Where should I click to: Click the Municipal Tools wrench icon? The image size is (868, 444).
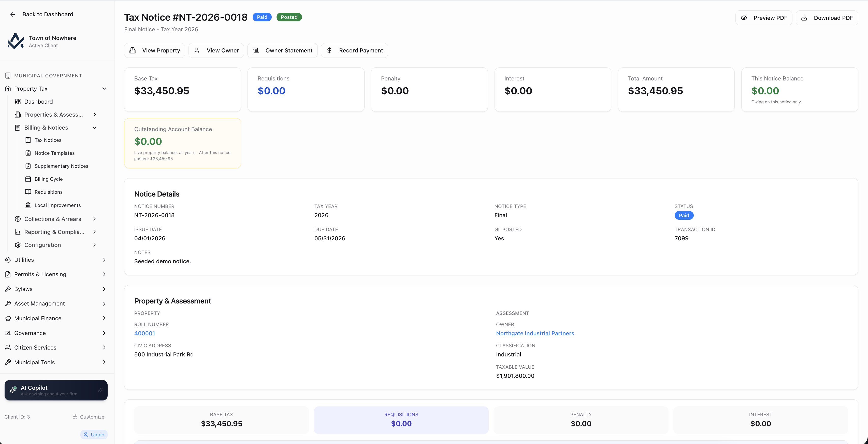pos(8,362)
